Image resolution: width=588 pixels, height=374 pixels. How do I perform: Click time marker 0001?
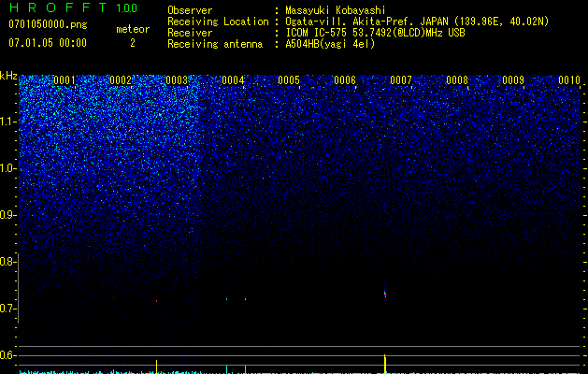[65, 80]
